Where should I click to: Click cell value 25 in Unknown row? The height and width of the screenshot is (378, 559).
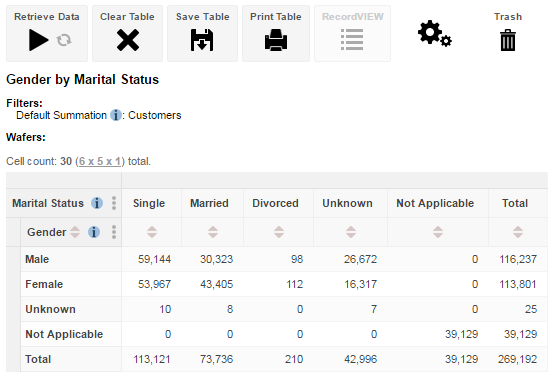[x=531, y=309]
